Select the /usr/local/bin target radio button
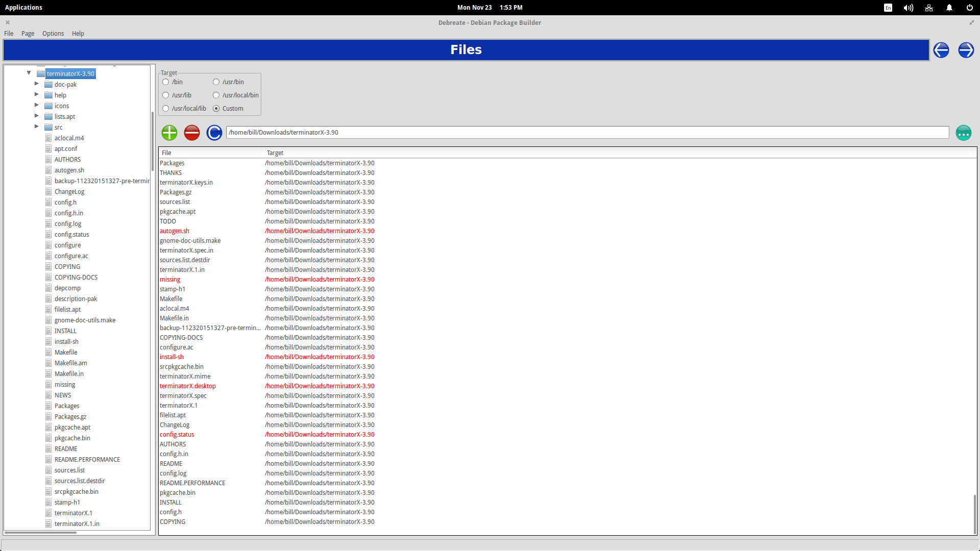The width and height of the screenshot is (980, 551). coord(216,95)
